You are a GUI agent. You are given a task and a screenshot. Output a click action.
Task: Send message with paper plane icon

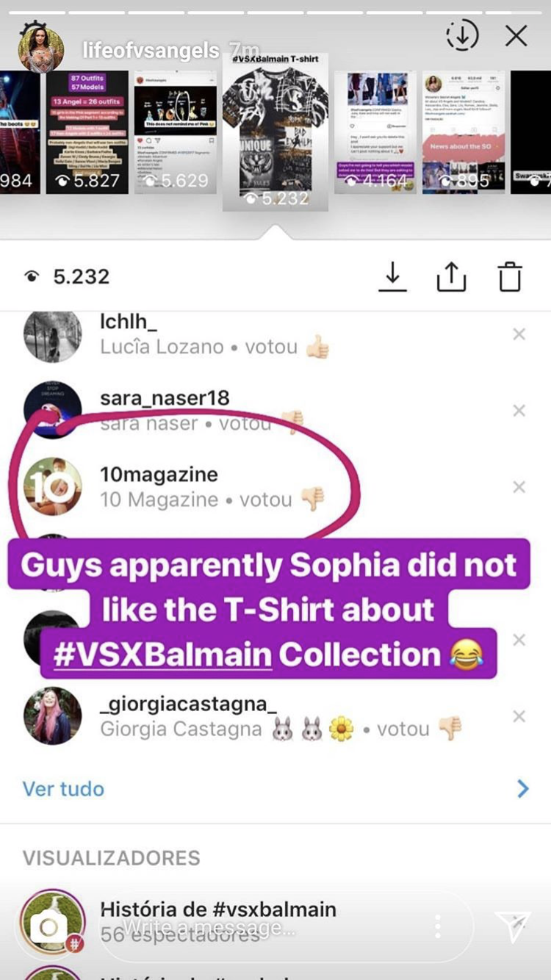(513, 926)
